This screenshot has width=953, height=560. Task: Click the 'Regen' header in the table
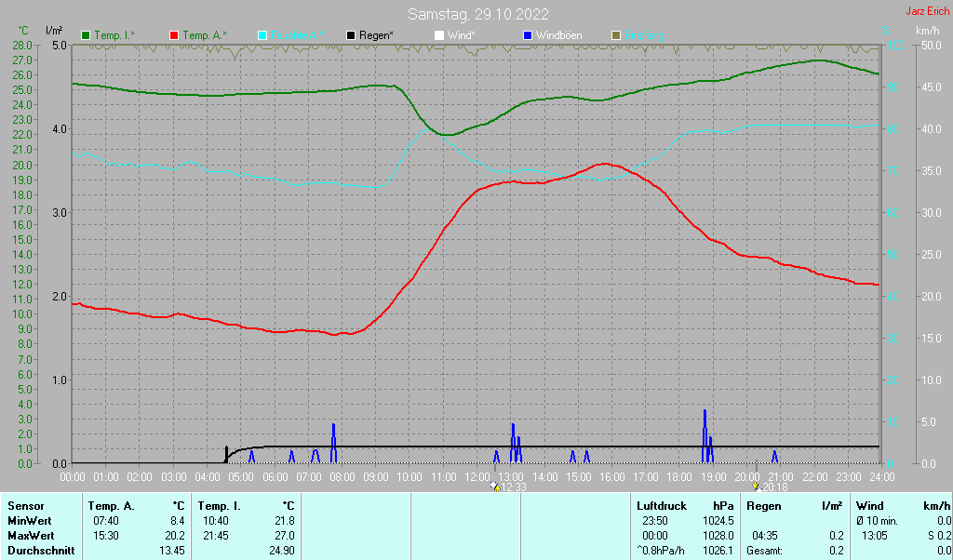tap(764, 506)
